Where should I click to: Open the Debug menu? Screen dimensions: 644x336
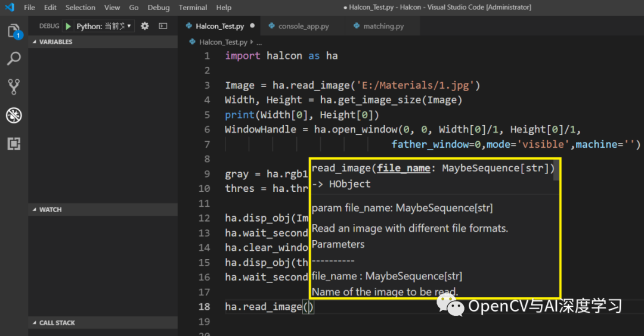159,7
